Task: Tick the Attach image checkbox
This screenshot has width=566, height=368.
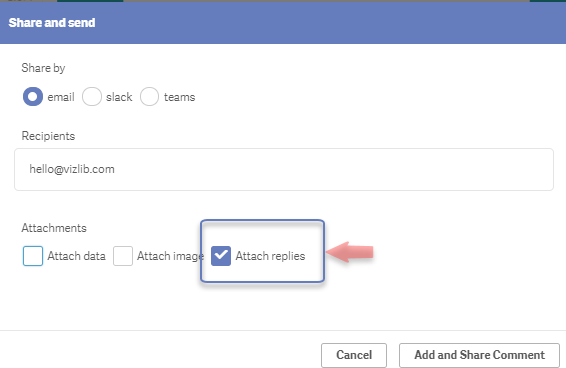Action: click(x=123, y=256)
